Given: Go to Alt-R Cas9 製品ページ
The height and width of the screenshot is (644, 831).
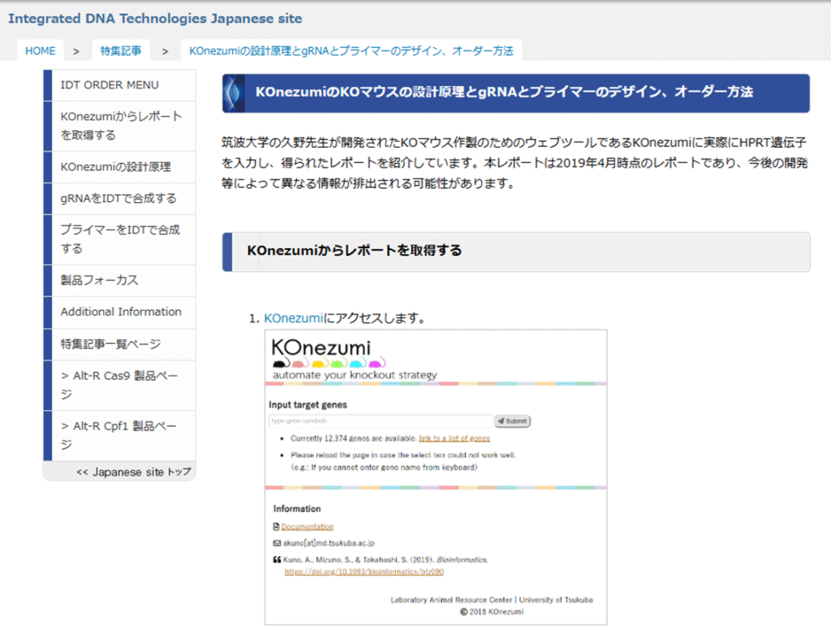Looking at the screenshot, I should 118,385.
